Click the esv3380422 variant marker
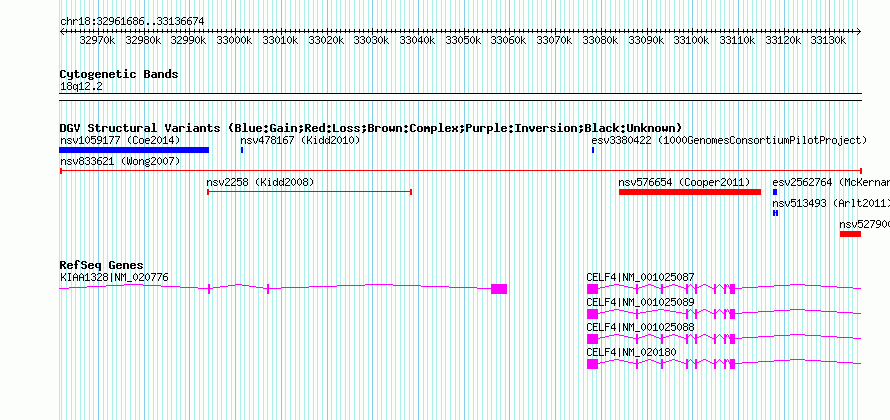Viewport: 890px width, 420px height. tap(593, 150)
